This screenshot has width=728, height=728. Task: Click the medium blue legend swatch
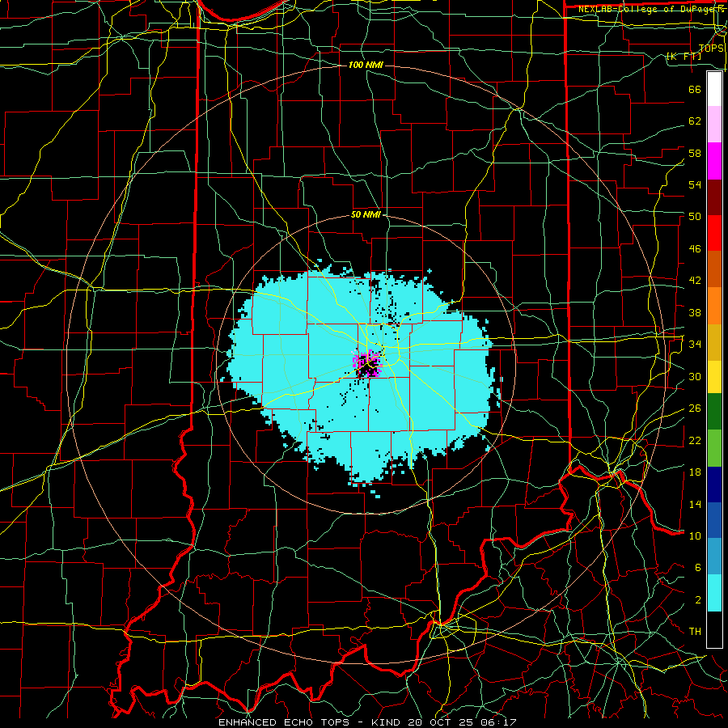(x=714, y=520)
